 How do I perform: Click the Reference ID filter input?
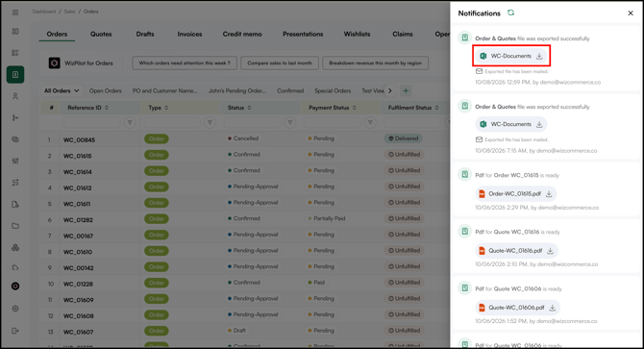coord(92,122)
